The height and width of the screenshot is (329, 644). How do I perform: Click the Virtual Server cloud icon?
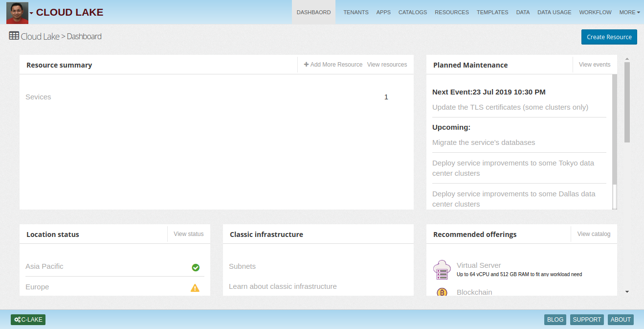[x=442, y=270]
